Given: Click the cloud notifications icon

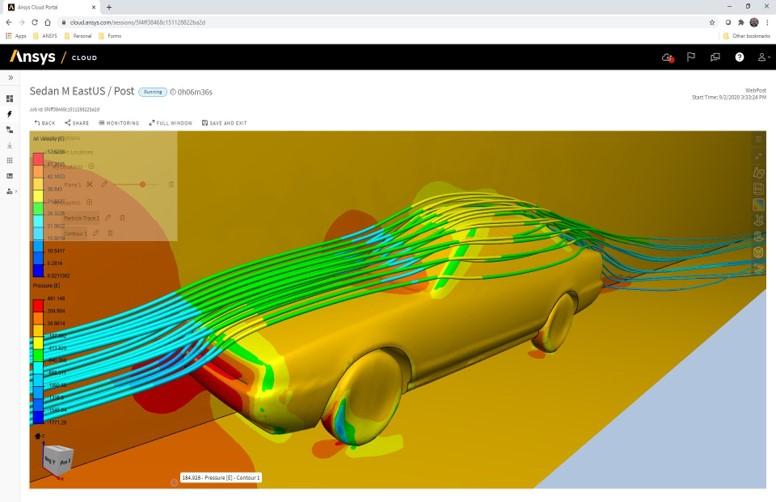Looking at the screenshot, I should click(x=667, y=57).
